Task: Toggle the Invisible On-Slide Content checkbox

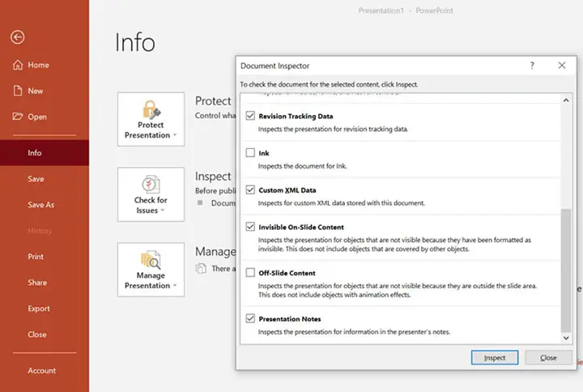Action: [x=250, y=227]
